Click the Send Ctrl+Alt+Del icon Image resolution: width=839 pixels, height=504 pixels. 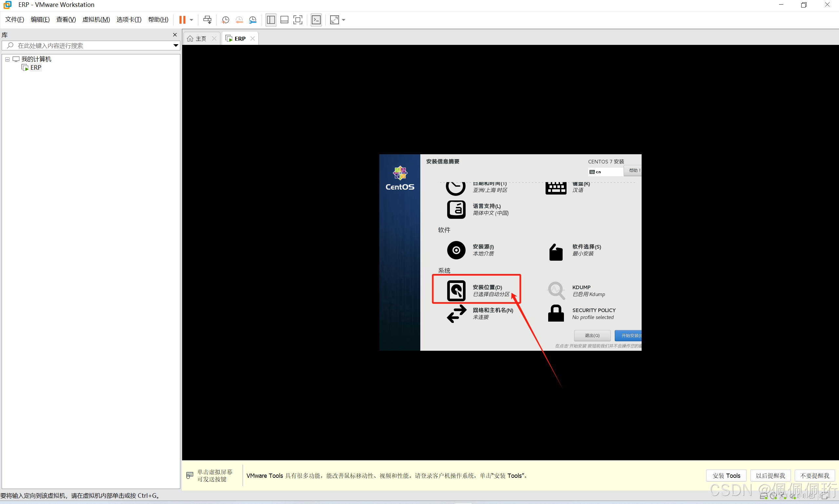[x=207, y=20]
